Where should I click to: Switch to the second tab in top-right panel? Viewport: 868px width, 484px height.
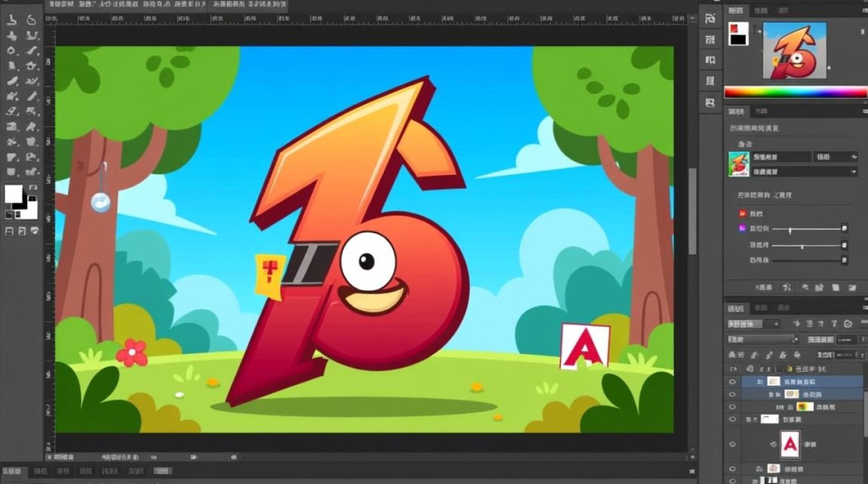(x=761, y=10)
